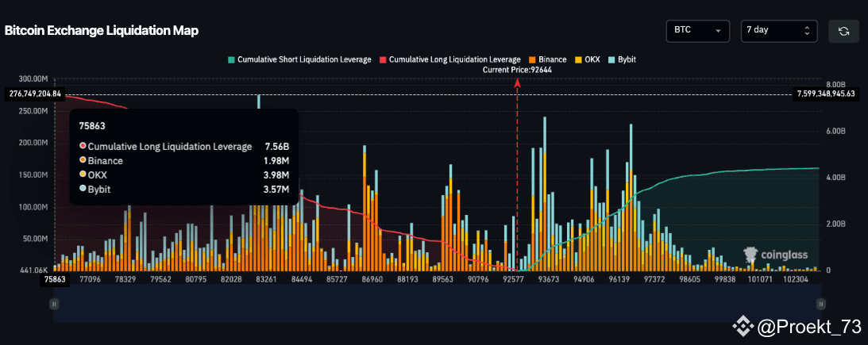This screenshot has height=345, width=868.
Task: Refresh the liquidation map chart
Action: tap(843, 31)
